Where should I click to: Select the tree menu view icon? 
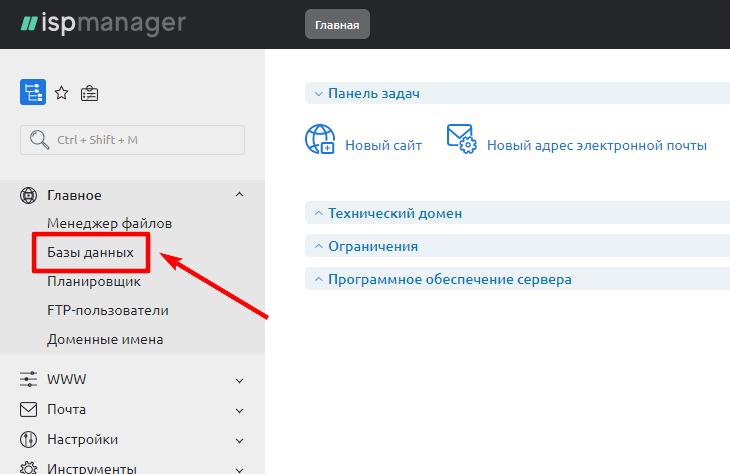[33, 93]
